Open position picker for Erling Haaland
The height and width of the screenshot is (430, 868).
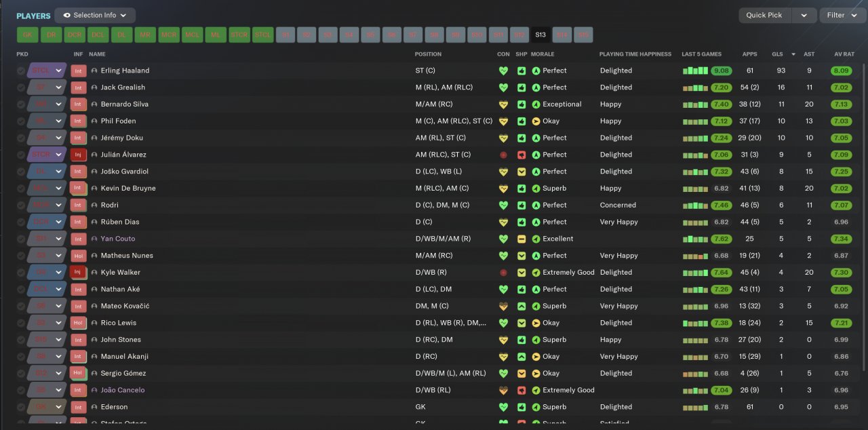[59, 71]
